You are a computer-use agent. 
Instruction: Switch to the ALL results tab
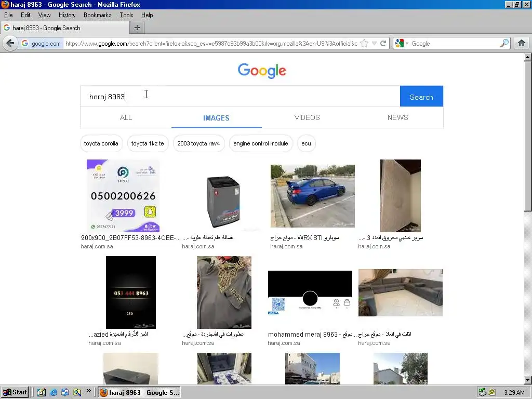[126, 117]
